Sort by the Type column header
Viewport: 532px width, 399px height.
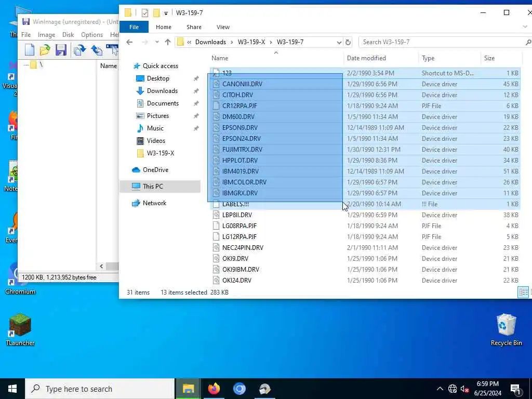pos(449,58)
